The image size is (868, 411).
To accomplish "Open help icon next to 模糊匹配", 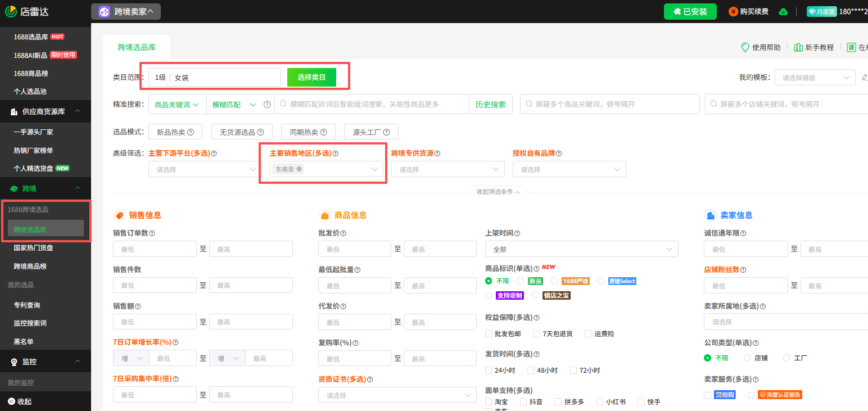I will coord(267,104).
